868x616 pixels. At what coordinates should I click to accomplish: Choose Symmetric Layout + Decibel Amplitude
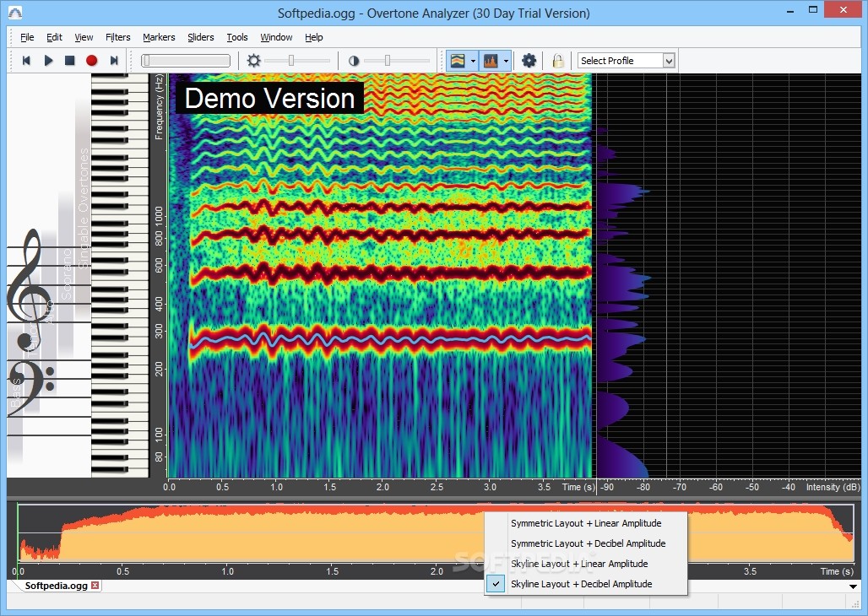coord(588,543)
